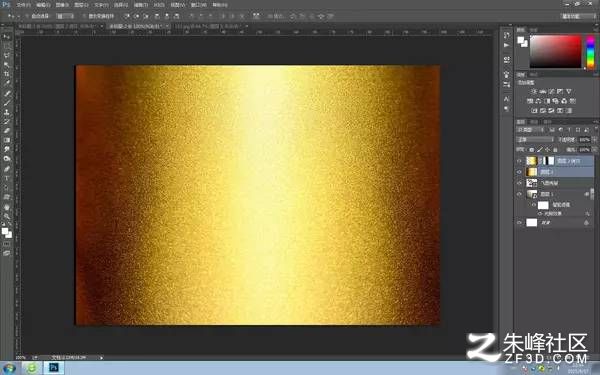This screenshot has height=375, width=600.
Task: Open the first menu in menu bar
Action: tap(23, 5)
